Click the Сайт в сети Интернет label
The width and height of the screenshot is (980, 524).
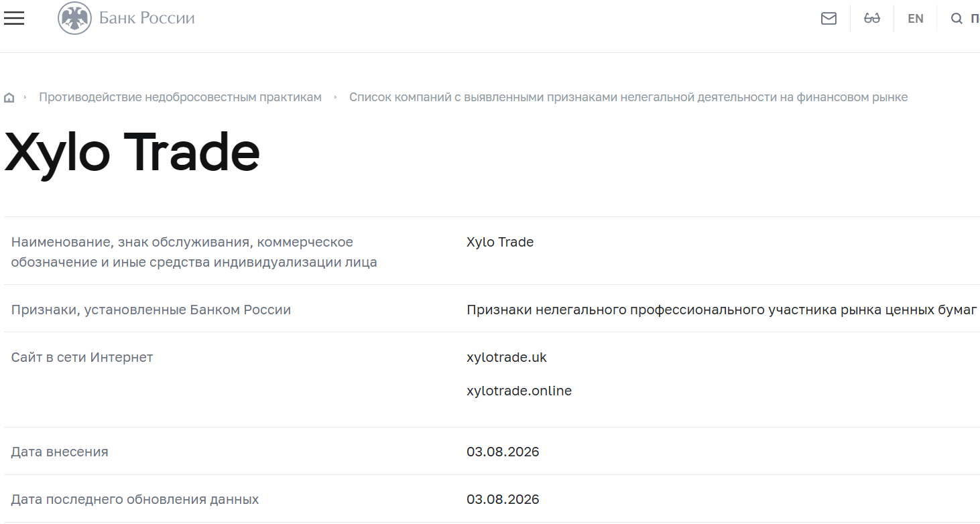pos(82,357)
